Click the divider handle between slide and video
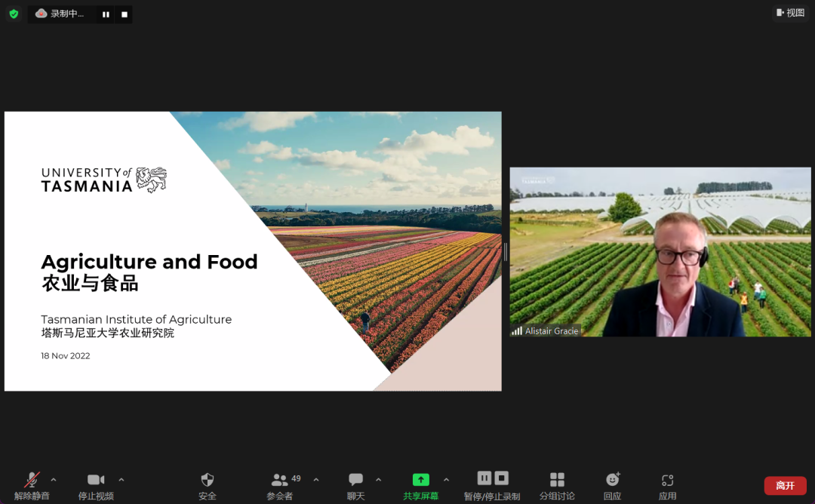The width and height of the screenshot is (815, 504). click(506, 252)
